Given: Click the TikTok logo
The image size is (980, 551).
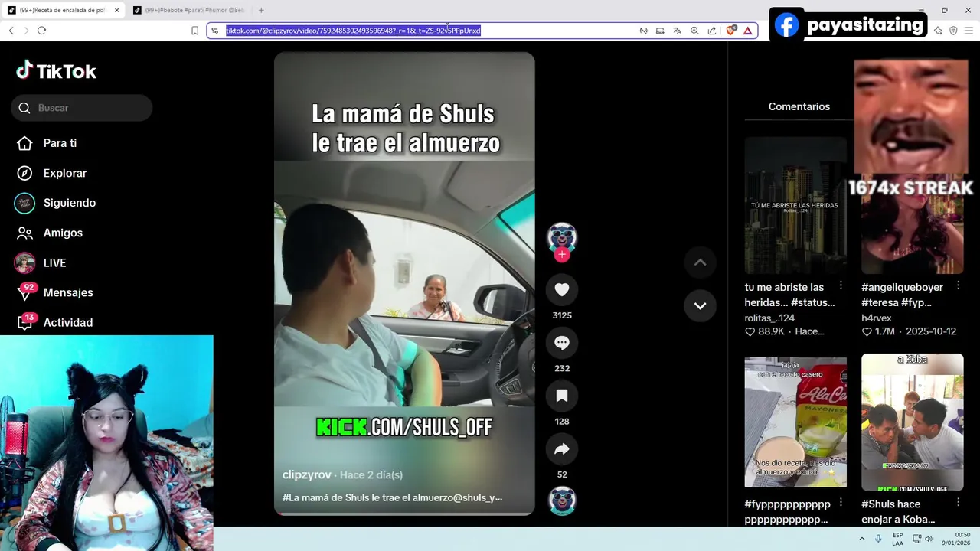Looking at the screenshot, I should (57, 71).
